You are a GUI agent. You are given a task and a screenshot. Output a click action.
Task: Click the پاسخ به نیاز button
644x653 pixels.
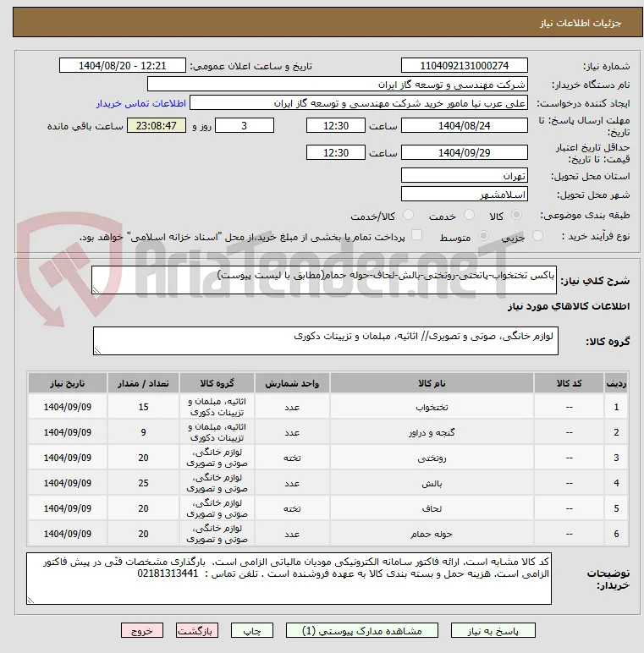point(493,630)
